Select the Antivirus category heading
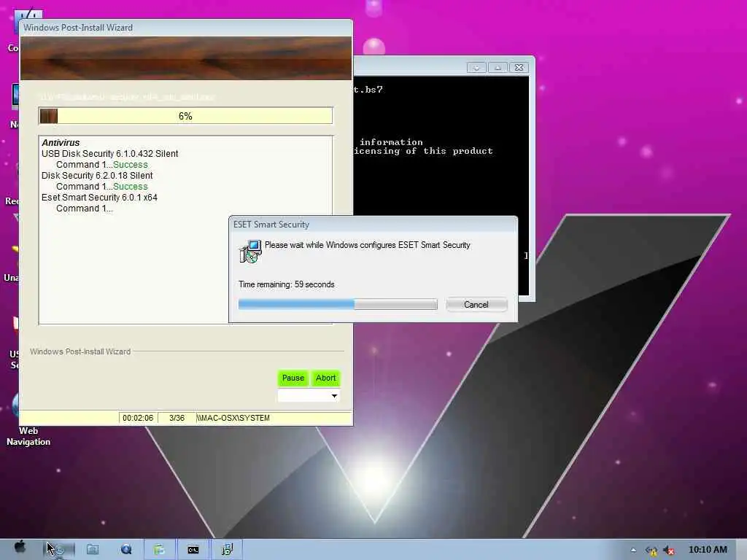The image size is (747, 560). (x=61, y=142)
